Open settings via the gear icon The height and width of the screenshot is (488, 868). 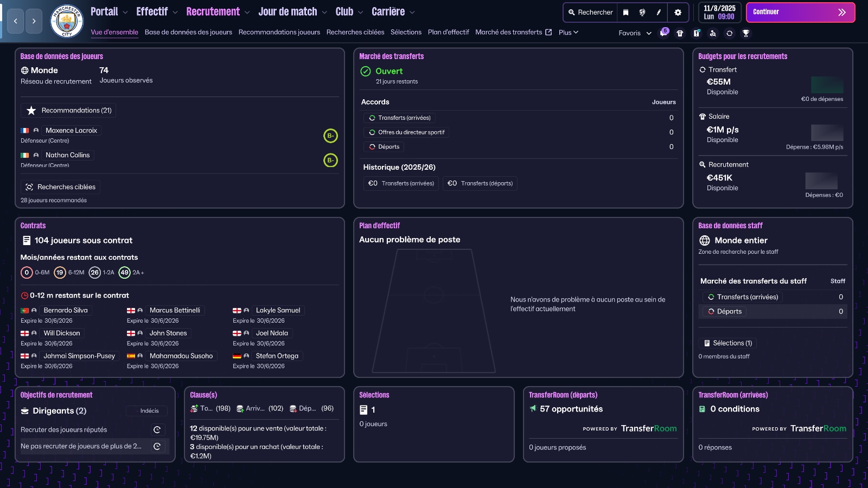pyautogui.click(x=678, y=12)
